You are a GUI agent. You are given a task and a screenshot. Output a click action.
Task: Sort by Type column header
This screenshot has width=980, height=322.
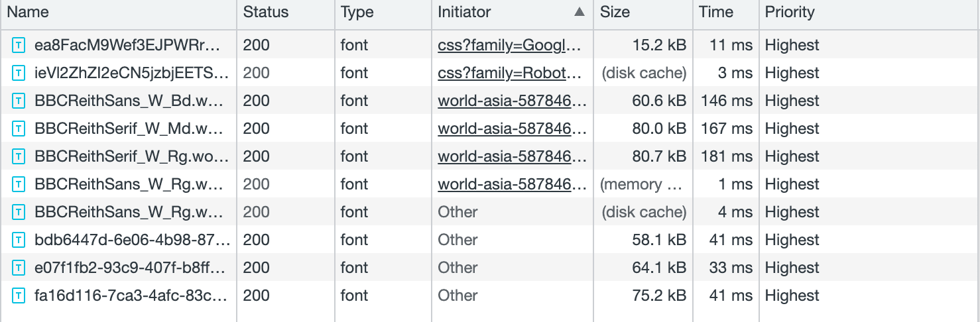click(357, 12)
